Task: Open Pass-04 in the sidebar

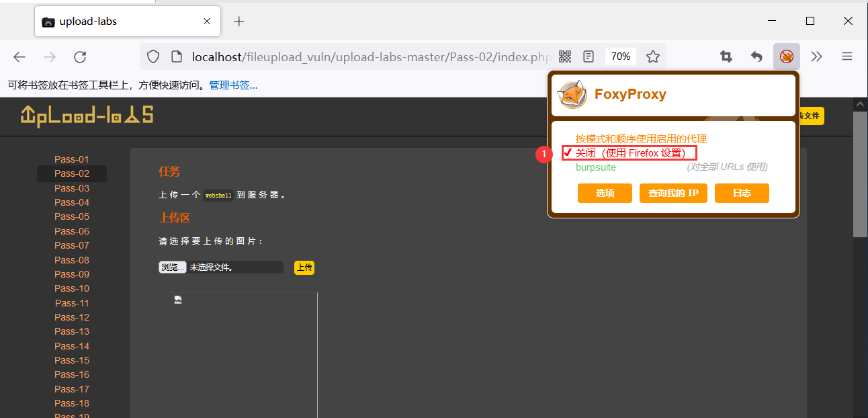Action: point(72,202)
